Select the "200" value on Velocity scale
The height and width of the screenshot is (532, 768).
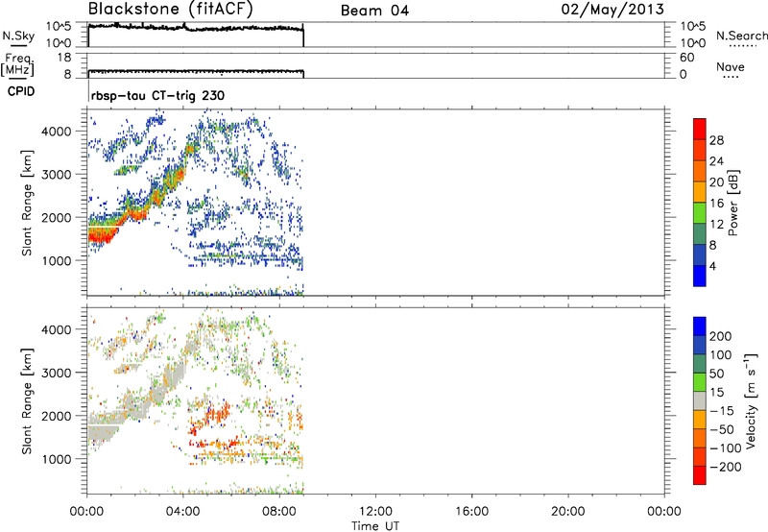pyautogui.click(x=721, y=336)
